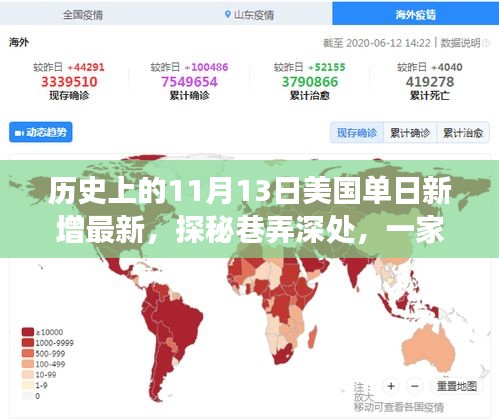This screenshot has width=499, height=419.
Task: Zoom in the map with plus button
Action: pyautogui.click(x=391, y=386)
